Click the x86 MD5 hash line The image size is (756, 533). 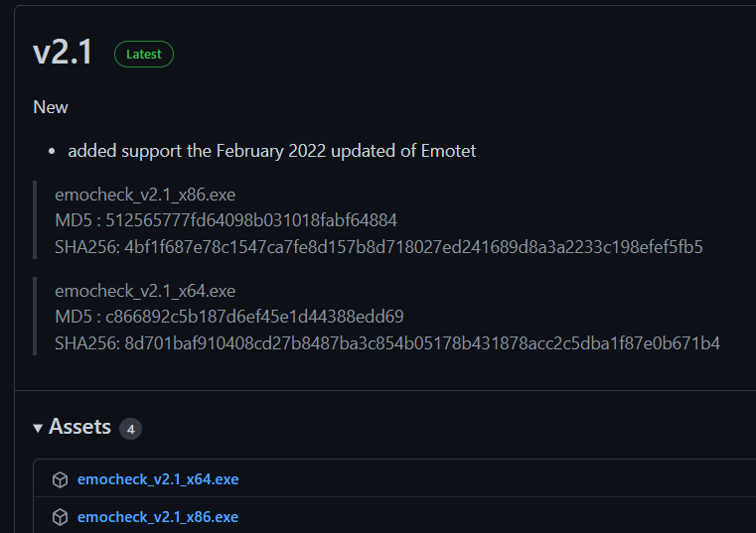click(x=226, y=220)
